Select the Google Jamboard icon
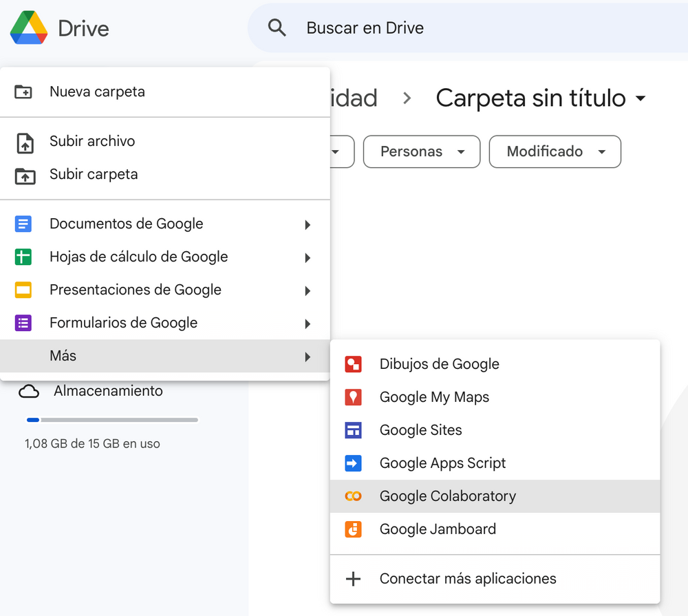The height and width of the screenshot is (616, 688). 354,529
